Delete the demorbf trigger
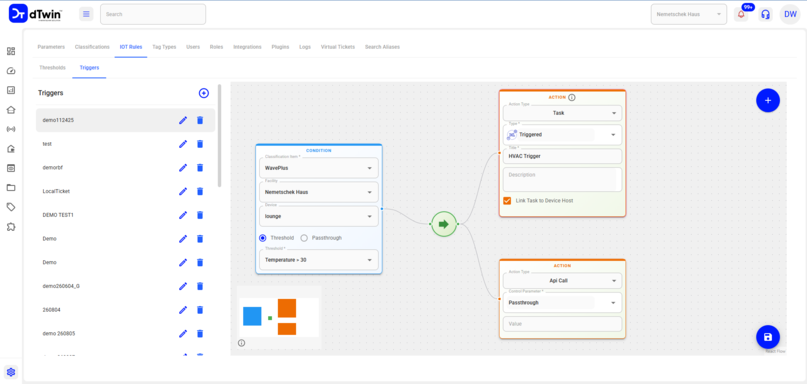Image resolution: width=807 pixels, height=384 pixels. 200,168
